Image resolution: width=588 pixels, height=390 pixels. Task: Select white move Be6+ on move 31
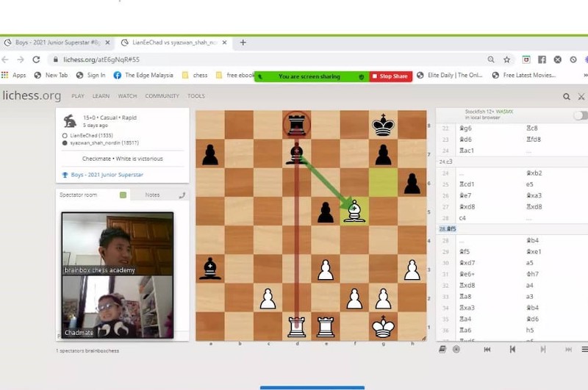tap(467, 274)
